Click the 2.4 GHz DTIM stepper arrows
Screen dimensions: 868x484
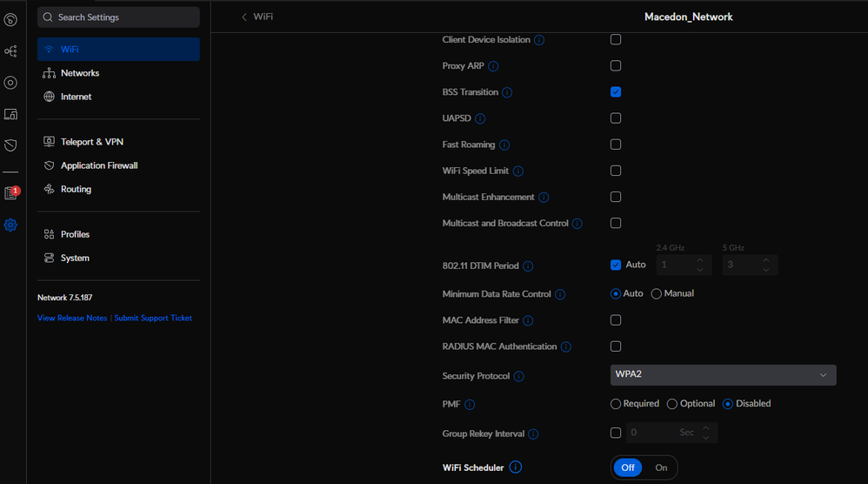(700, 265)
